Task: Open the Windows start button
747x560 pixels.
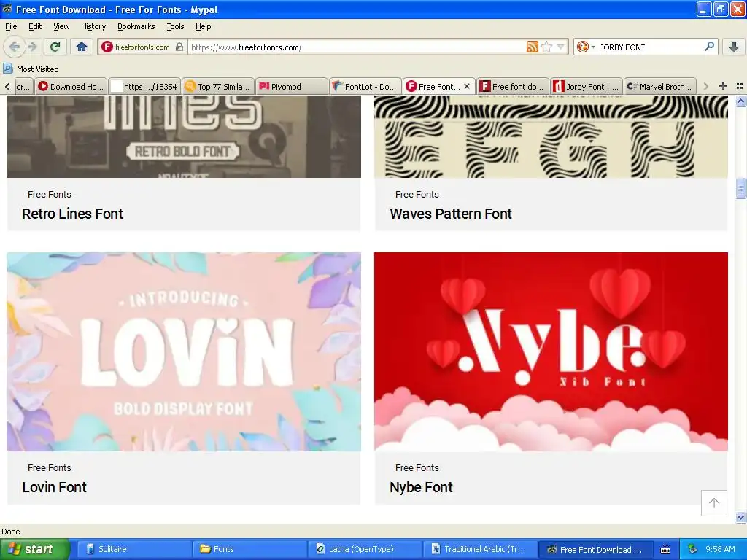Action: (x=34, y=549)
